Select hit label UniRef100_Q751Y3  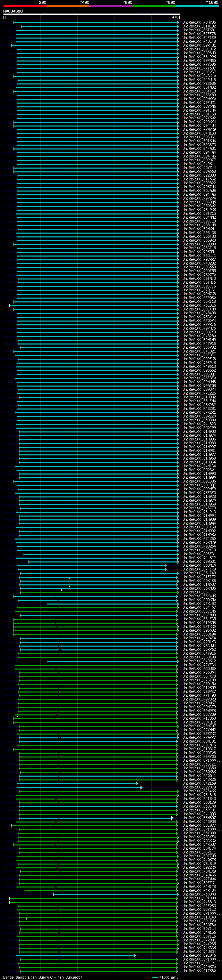199,642
